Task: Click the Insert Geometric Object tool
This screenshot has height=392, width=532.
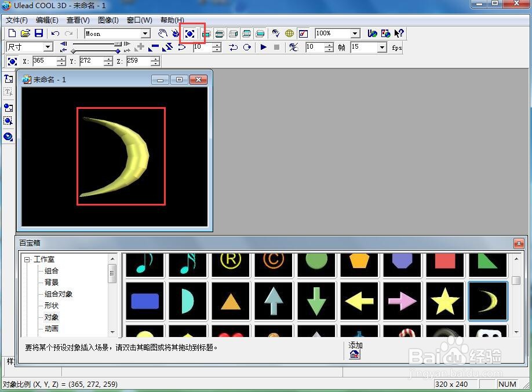Action: 8,137
